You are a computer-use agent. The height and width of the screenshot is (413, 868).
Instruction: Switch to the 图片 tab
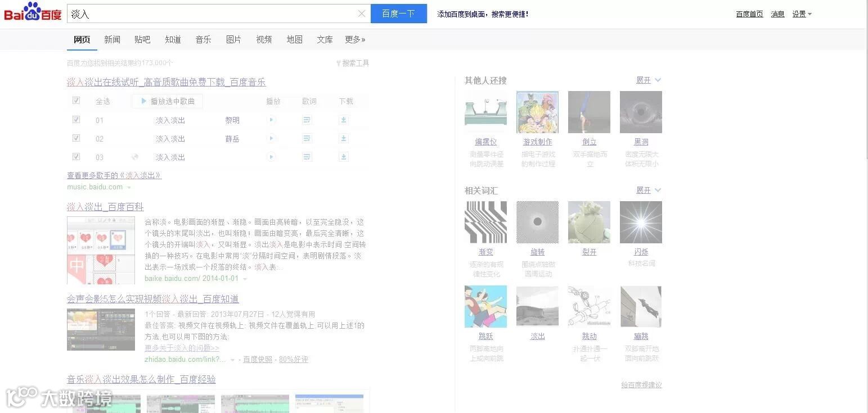click(233, 39)
